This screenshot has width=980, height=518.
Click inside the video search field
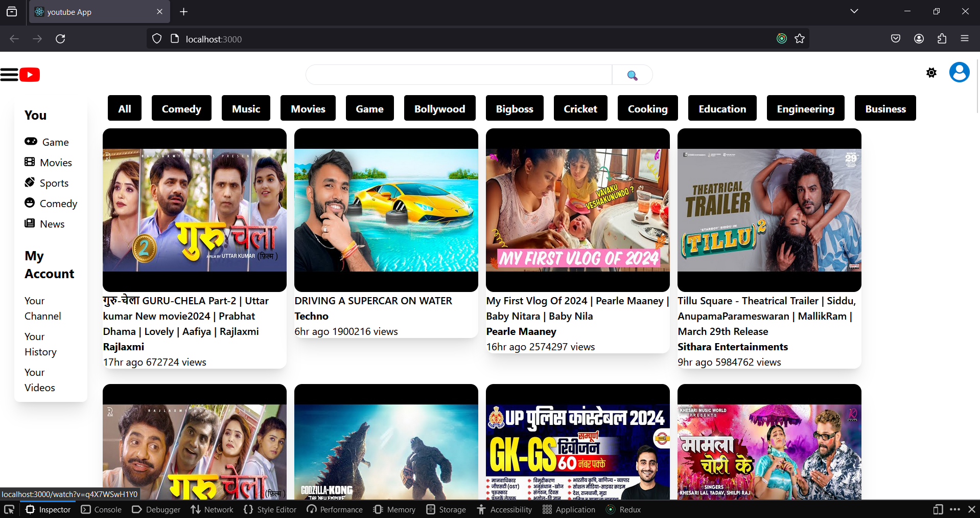click(x=458, y=75)
